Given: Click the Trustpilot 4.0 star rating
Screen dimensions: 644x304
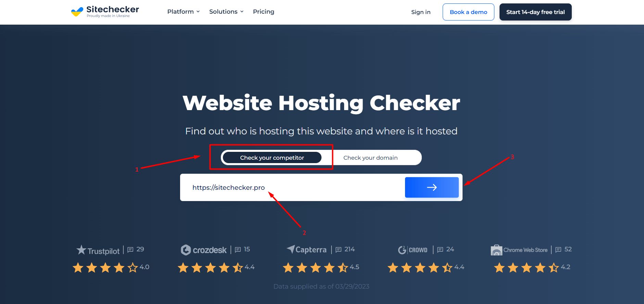Looking at the screenshot, I should click(x=111, y=267).
